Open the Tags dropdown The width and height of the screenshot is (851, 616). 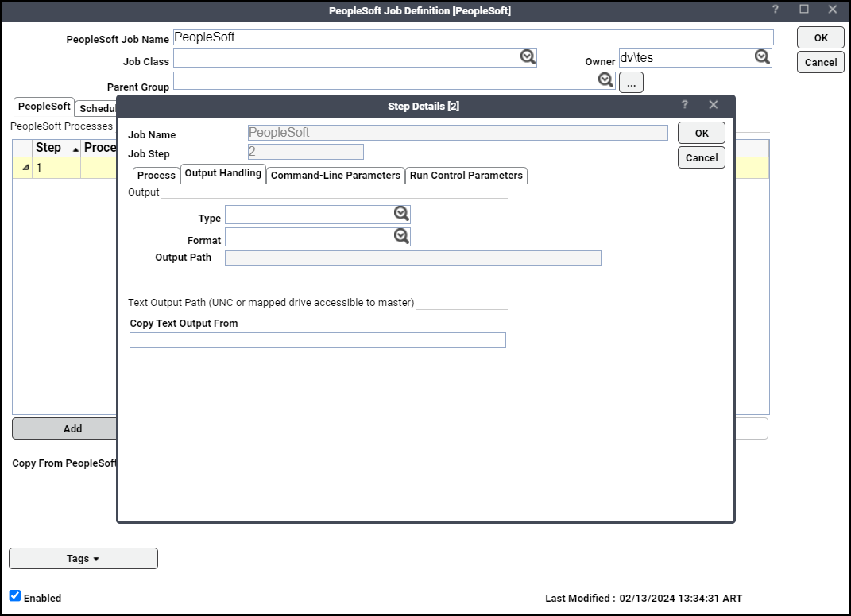tap(83, 559)
